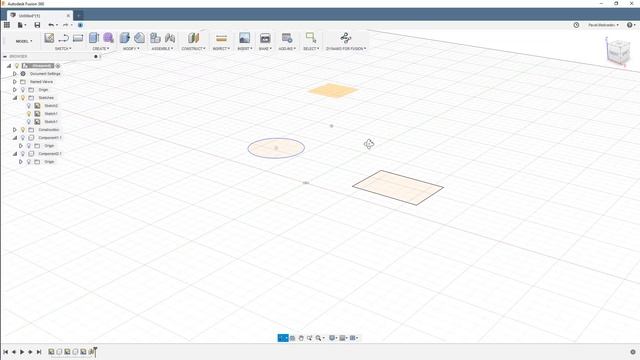Click the Extrude tool icon
The height and width of the screenshot is (360, 640).
coord(94,38)
